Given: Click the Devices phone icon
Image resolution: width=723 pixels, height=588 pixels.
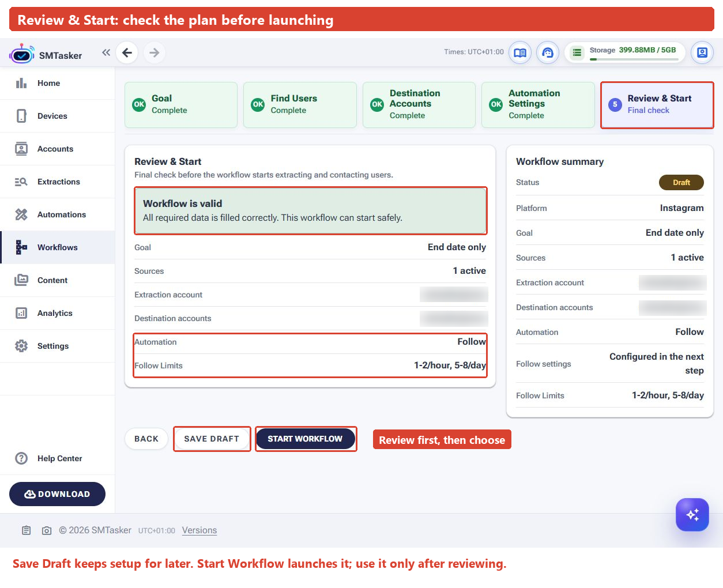Looking at the screenshot, I should (x=21, y=116).
